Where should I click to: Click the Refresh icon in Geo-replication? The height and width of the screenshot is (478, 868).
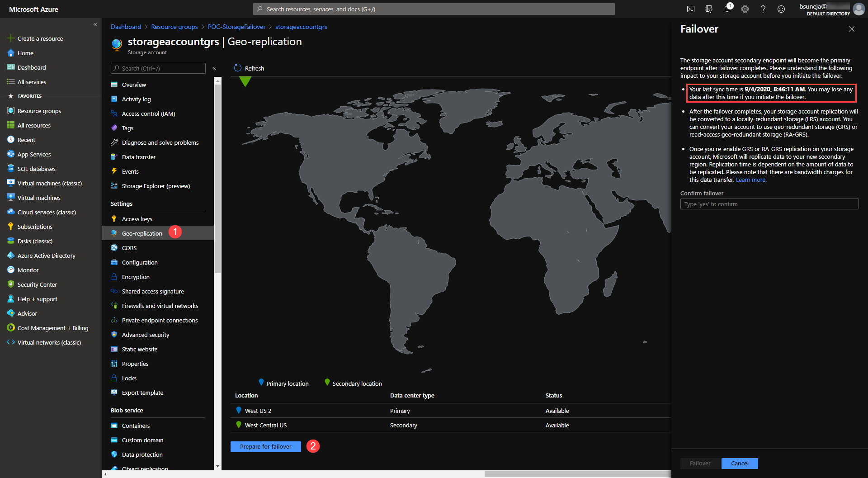coord(238,68)
